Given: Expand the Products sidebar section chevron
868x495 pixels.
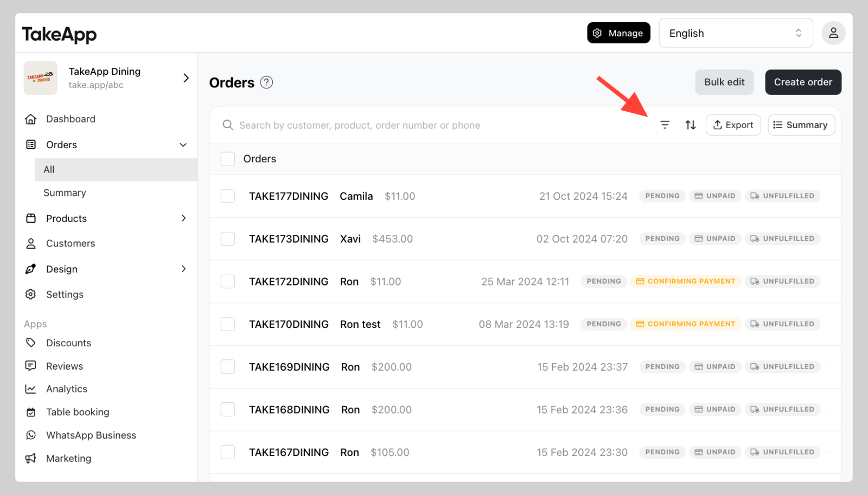Looking at the screenshot, I should [184, 218].
